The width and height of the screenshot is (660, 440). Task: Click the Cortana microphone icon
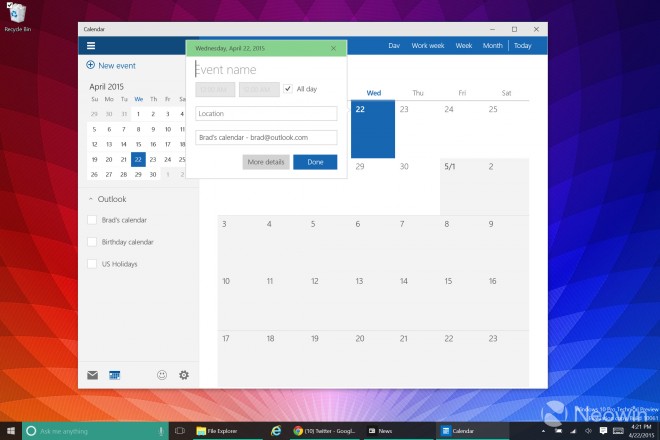point(160,430)
